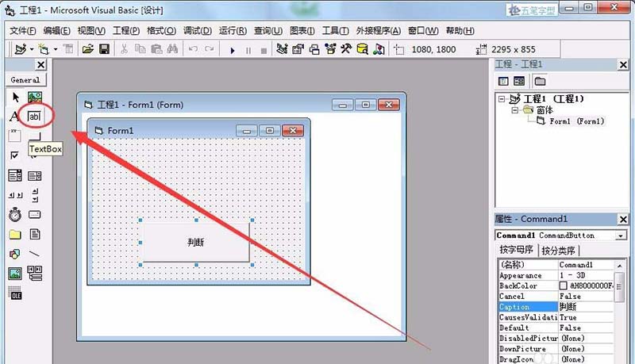Collapse the 窗体 folder node
This screenshot has width=635, height=364.
pyautogui.click(x=514, y=110)
